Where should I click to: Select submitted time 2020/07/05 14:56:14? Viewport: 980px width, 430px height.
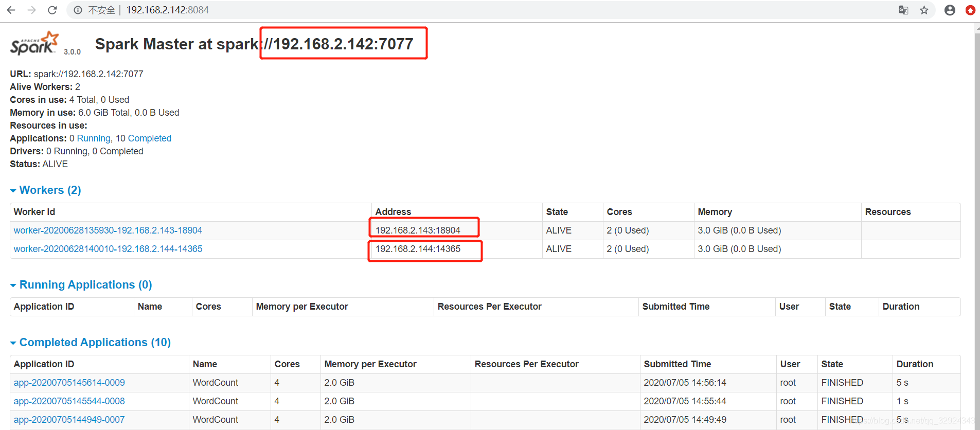[x=685, y=383]
